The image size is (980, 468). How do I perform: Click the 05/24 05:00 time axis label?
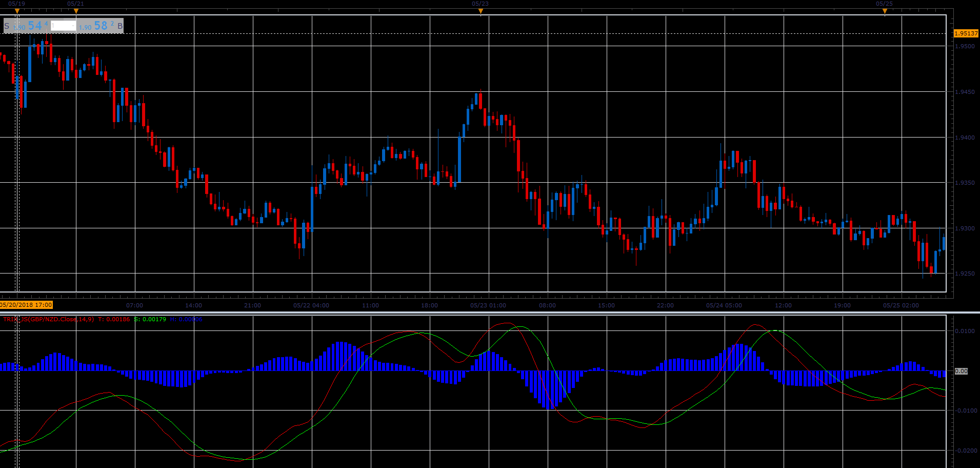tap(724, 305)
